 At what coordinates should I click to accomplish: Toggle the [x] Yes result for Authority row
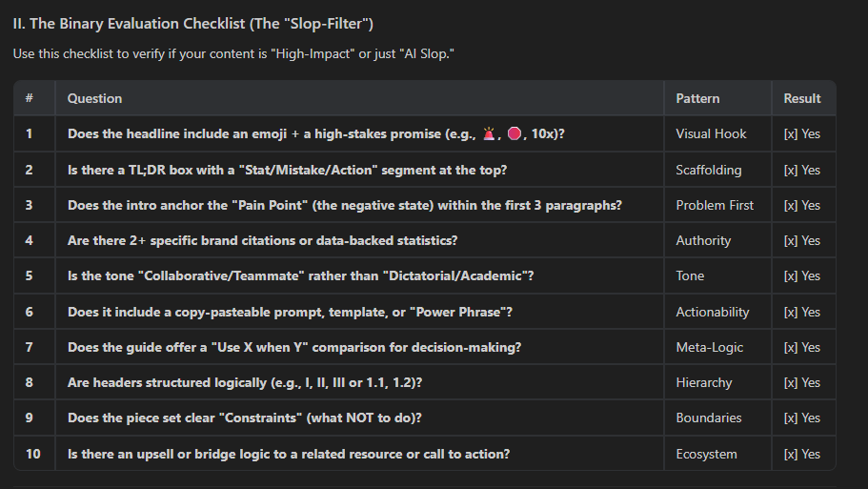801,240
